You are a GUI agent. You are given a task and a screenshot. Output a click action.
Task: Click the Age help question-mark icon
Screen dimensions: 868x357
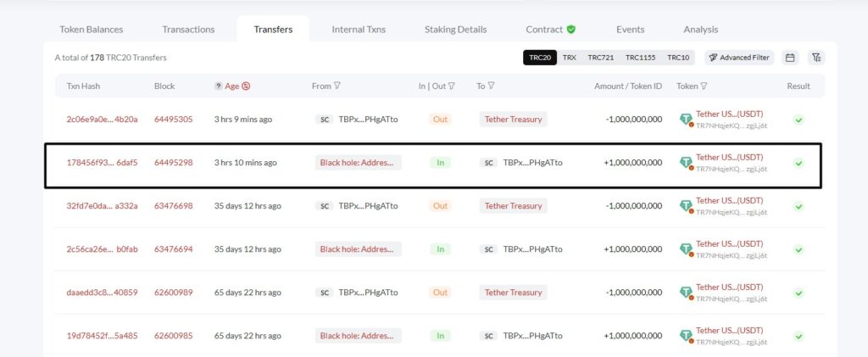[x=218, y=86]
